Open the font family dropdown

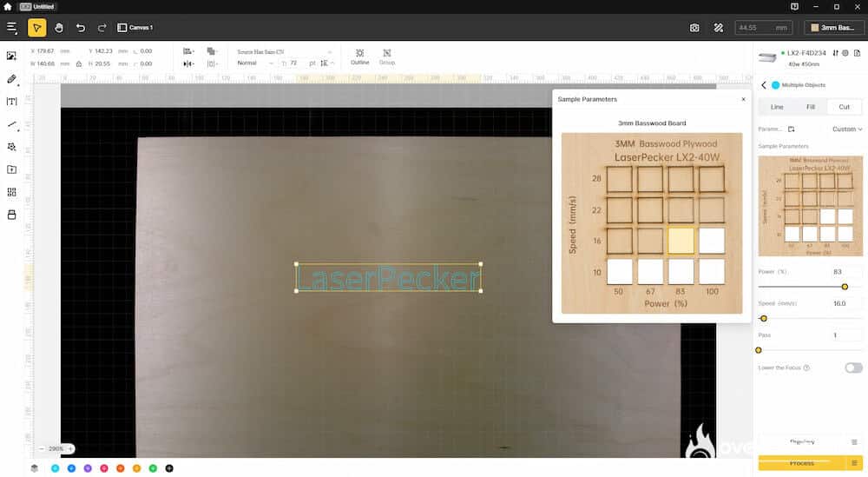tap(285, 51)
